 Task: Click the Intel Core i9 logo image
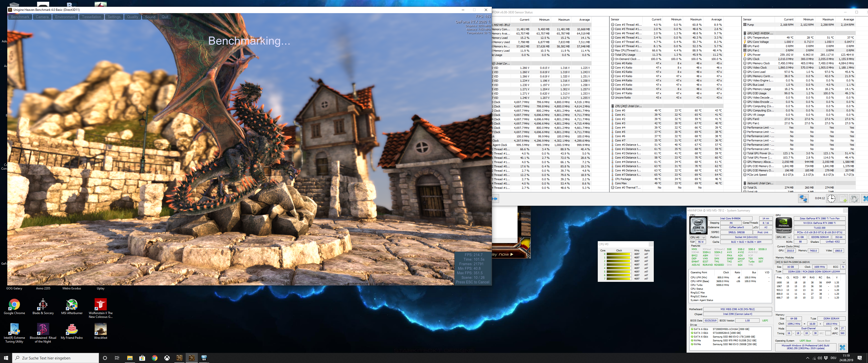point(698,225)
